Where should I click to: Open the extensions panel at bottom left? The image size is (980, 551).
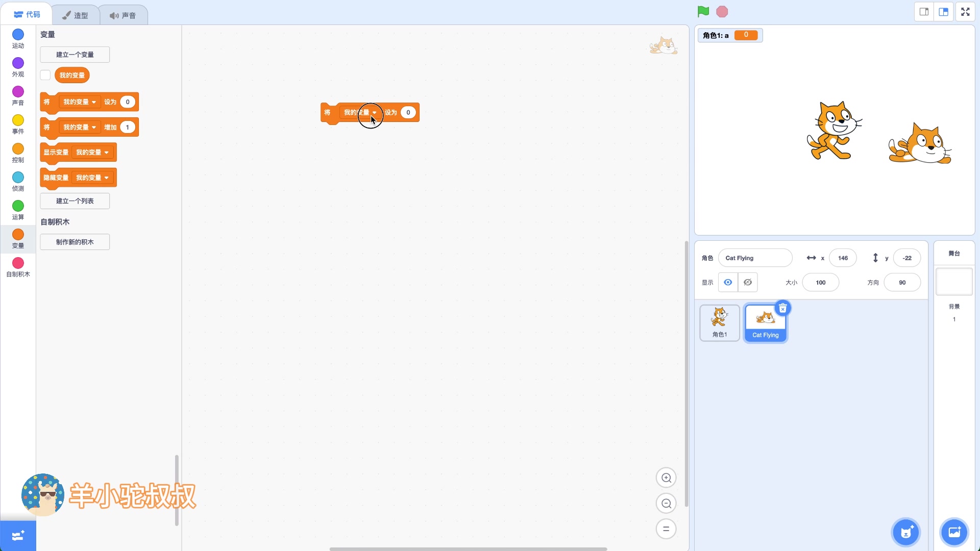(17, 535)
